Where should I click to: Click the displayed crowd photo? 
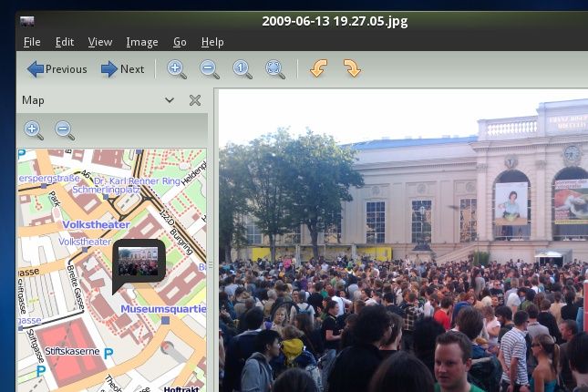(403, 241)
